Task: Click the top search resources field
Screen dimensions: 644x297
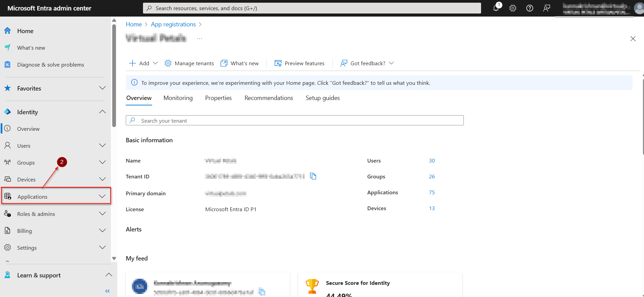Action: (x=312, y=8)
